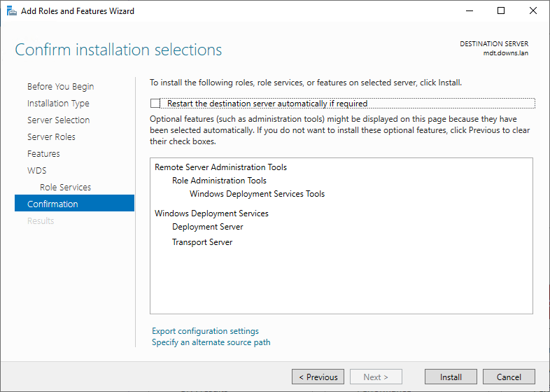Cancel the wizard with Cancel button
This screenshot has height=392, width=550.
click(x=509, y=377)
